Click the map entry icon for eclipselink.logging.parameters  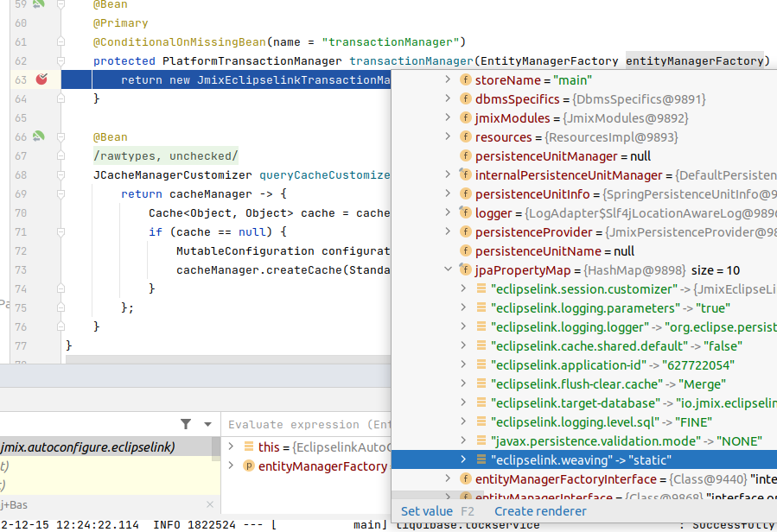(481, 308)
